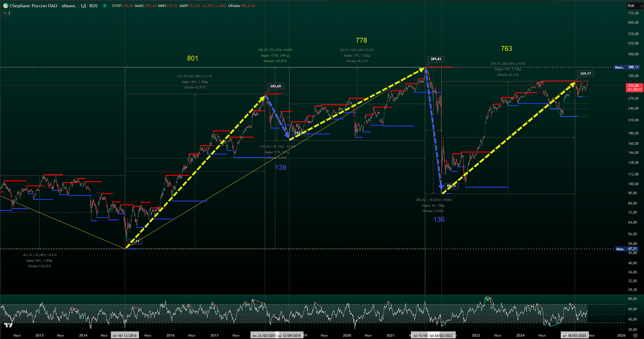The height and width of the screenshot is (339, 644).
Task: Click the measurement text −298,52 (−76,92%) −29 852
Action: 433,200
